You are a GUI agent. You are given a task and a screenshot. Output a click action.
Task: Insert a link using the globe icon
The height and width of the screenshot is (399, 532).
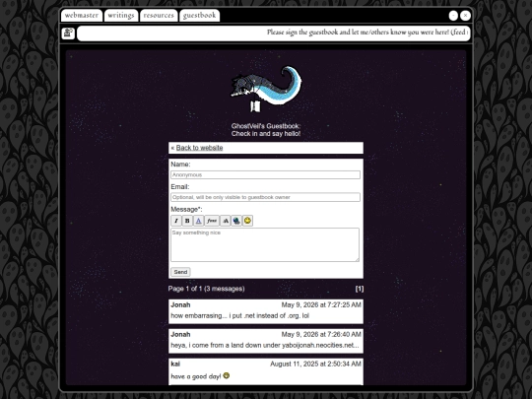pos(236,221)
